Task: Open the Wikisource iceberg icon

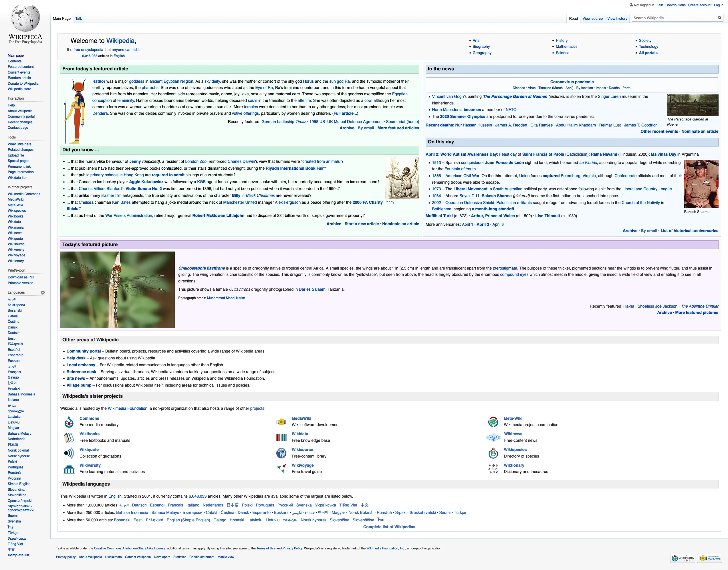Action: [x=281, y=453]
